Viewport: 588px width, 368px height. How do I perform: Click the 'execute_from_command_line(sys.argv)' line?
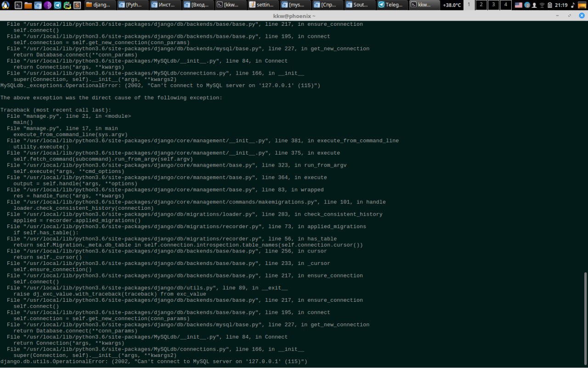tap(70, 134)
